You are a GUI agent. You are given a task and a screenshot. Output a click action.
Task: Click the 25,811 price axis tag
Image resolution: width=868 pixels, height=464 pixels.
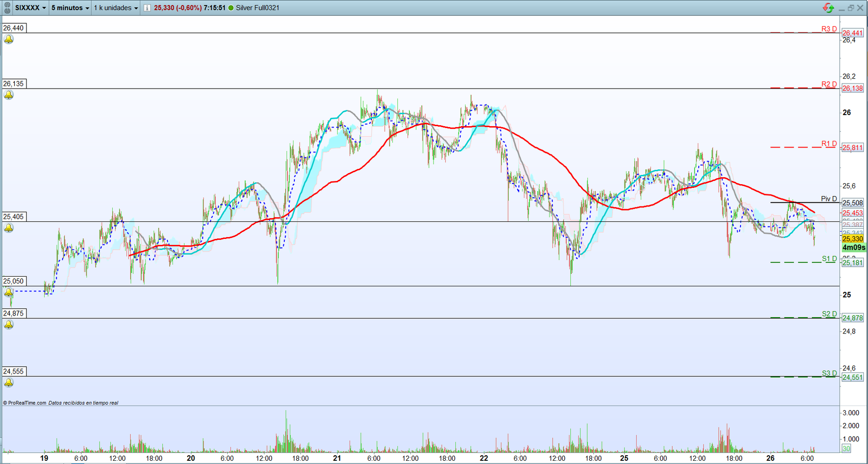tap(853, 148)
